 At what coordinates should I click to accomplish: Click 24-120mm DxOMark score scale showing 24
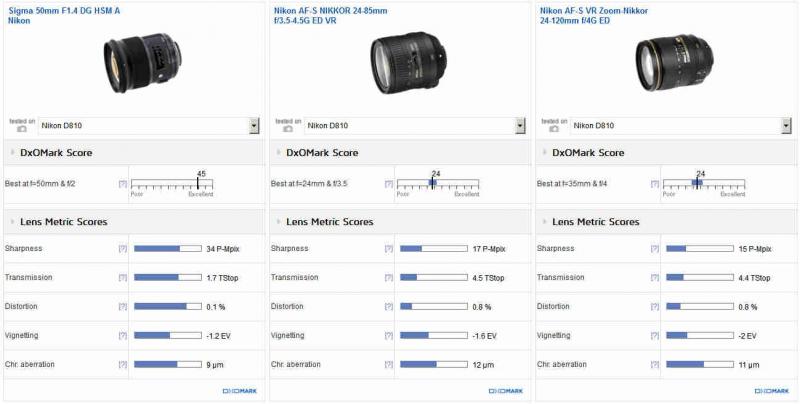coord(704,184)
